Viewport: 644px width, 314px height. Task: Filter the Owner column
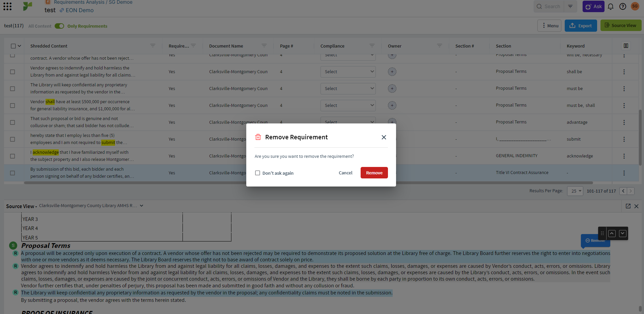tap(440, 46)
